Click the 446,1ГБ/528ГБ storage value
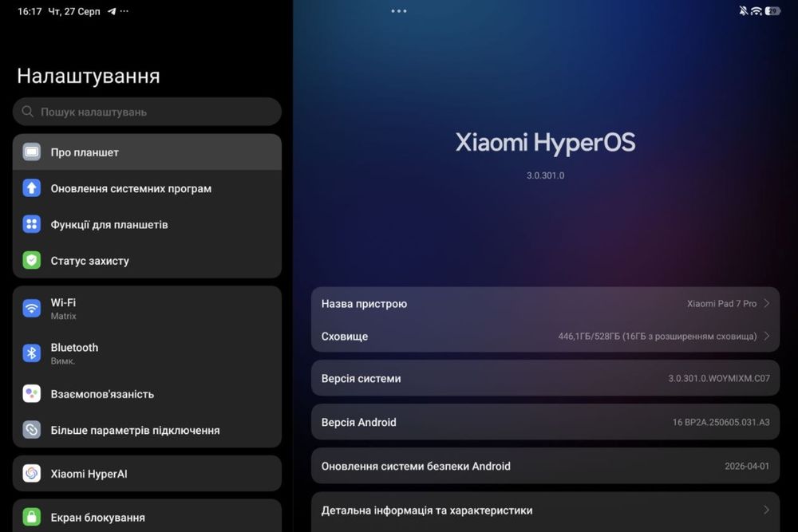The height and width of the screenshot is (532, 798). (657, 336)
